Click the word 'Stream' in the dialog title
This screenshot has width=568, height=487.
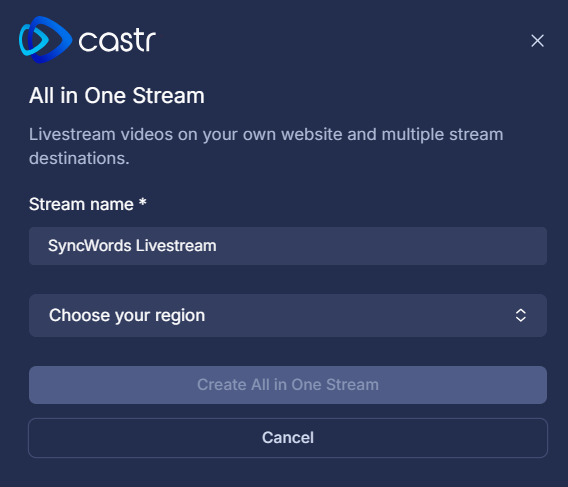(x=168, y=96)
